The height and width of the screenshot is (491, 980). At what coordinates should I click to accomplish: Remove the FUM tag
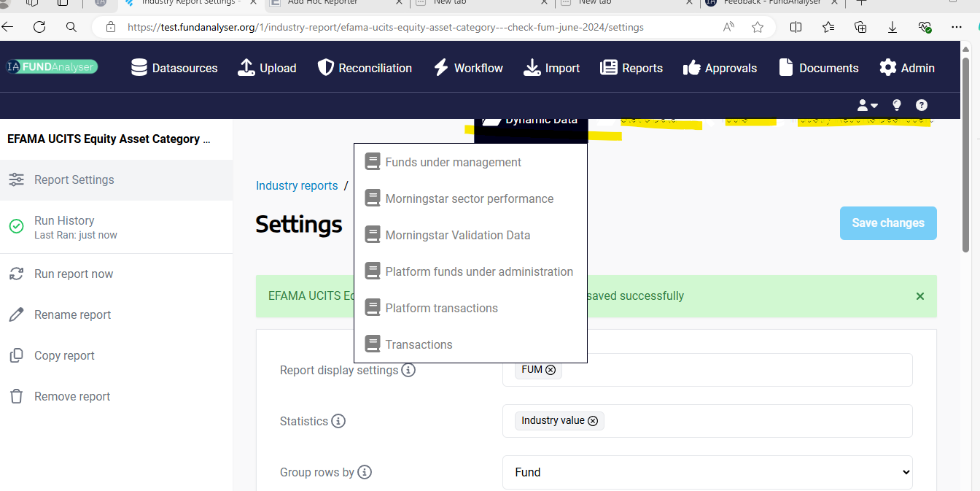click(551, 370)
